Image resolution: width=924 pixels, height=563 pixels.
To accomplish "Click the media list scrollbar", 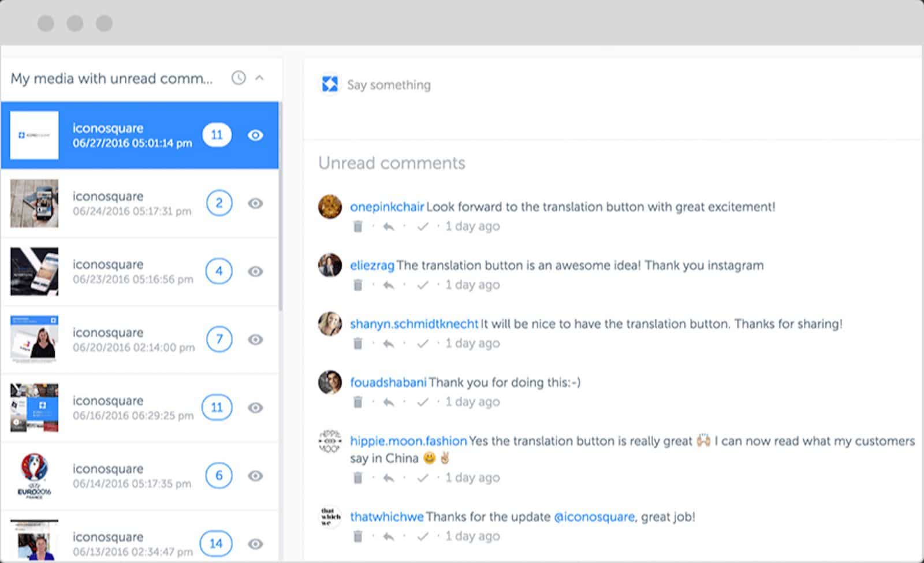I will coord(281,206).
